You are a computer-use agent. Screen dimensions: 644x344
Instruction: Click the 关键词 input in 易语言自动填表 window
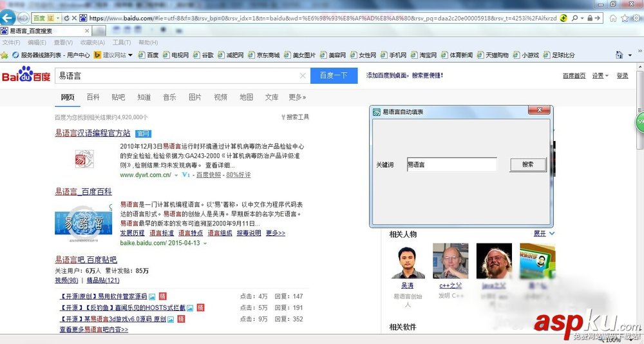[x=452, y=164]
